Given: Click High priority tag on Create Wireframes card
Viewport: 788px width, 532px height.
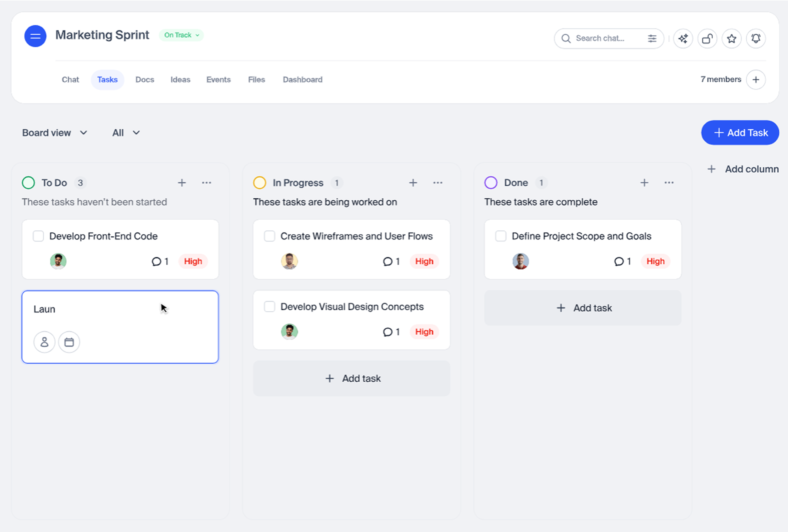Looking at the screenshot, I should [425, 261].
